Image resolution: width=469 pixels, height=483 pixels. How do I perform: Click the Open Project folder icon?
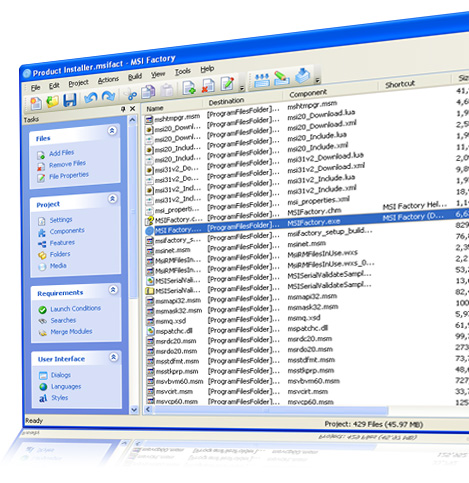53,101
